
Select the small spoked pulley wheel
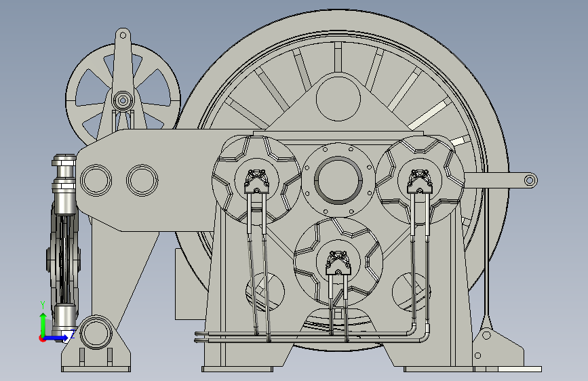(x=123, y=100)
